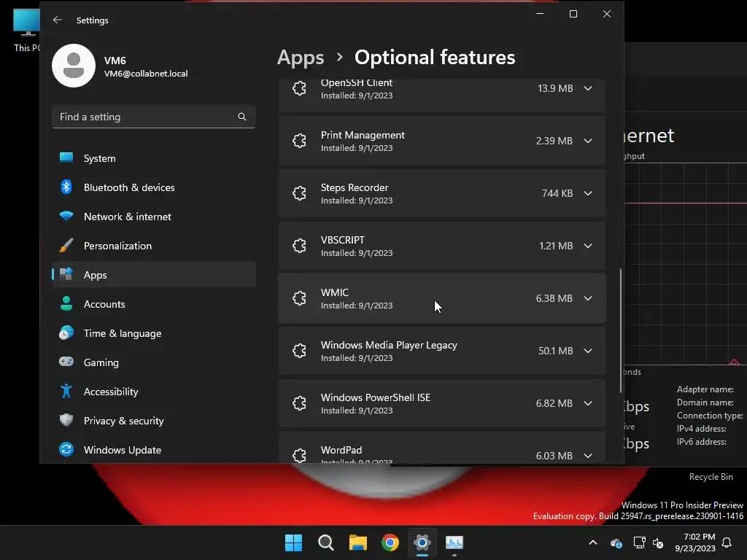Expand the OpenSSH Client entry chevron

point(588,88)
